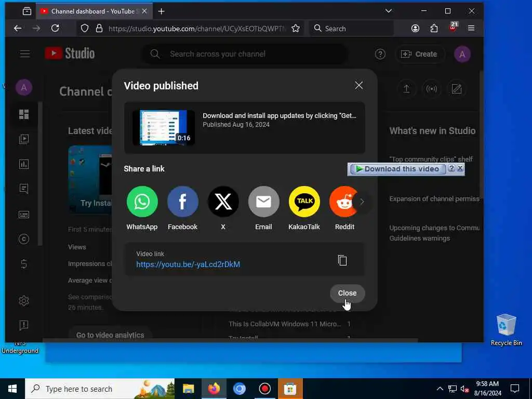Show more share options arrow
This screenshot has height=399, width=532.
click(362, 202)
